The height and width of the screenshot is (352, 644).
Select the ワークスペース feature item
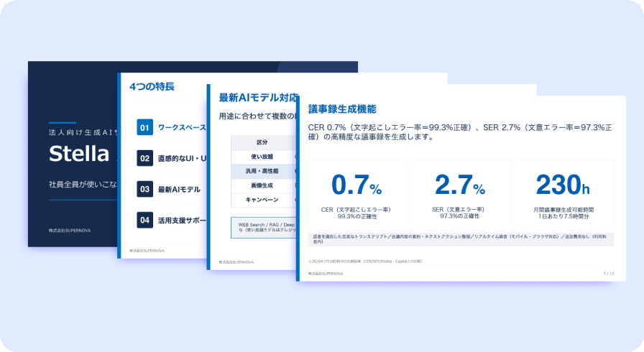click(x=182, y=128)
